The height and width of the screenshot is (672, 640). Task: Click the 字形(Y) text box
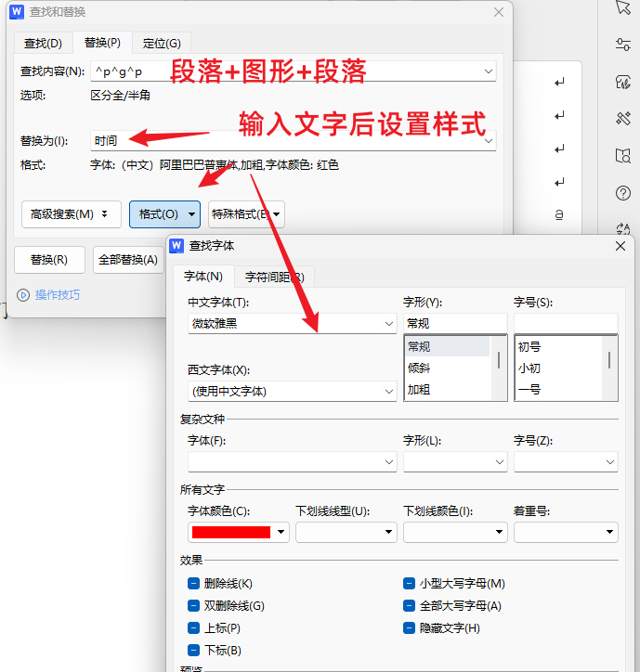point(455,324)
